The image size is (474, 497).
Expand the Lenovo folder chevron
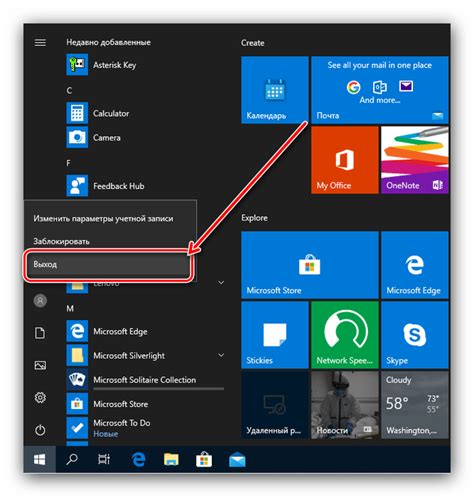tap(221, 283)
